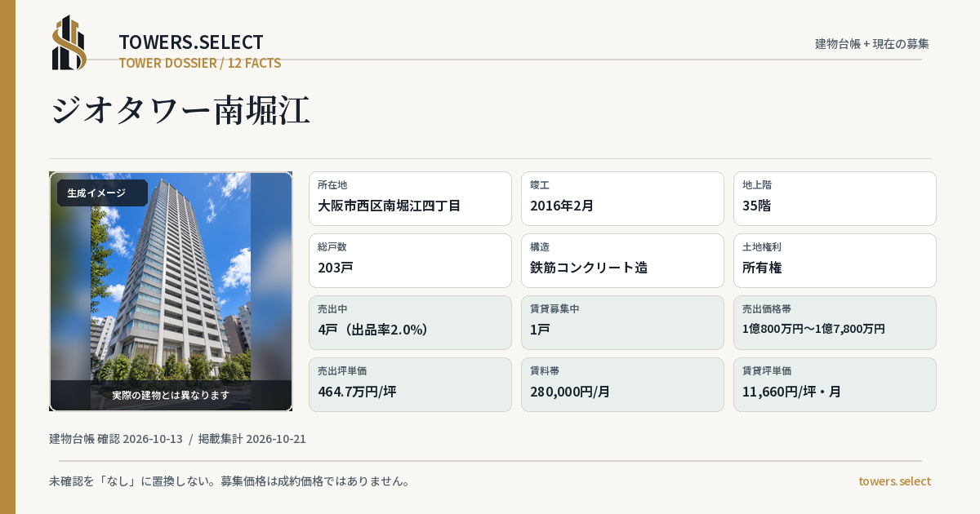Click the 'TOWER DOSSIER / 12 FACTS' subtitle
This screenshot has width=980, height=514.
tap(200, 63)
